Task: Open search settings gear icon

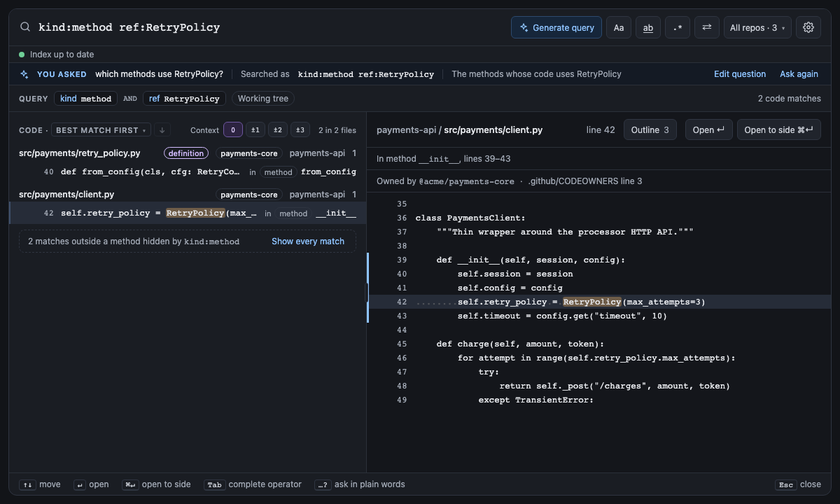Action: 808,27
